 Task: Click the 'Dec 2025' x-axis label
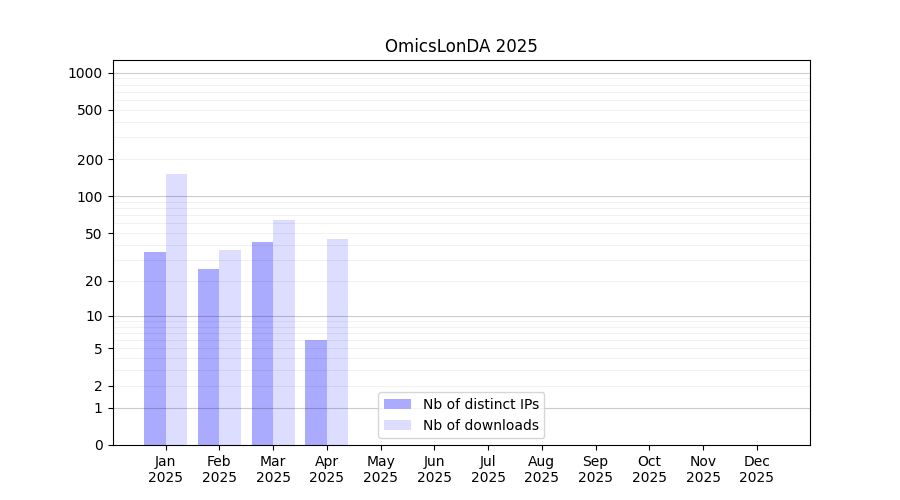pyautogui.click(x=756, y=469)
